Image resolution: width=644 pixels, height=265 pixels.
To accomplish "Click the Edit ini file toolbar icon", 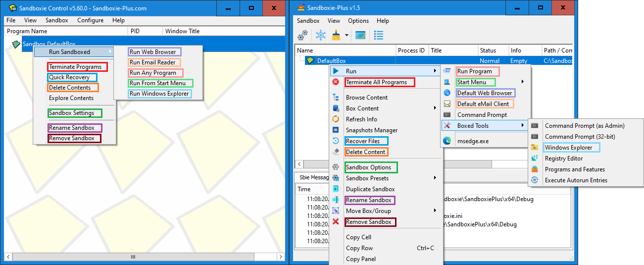I will click(x=360, y=35).
